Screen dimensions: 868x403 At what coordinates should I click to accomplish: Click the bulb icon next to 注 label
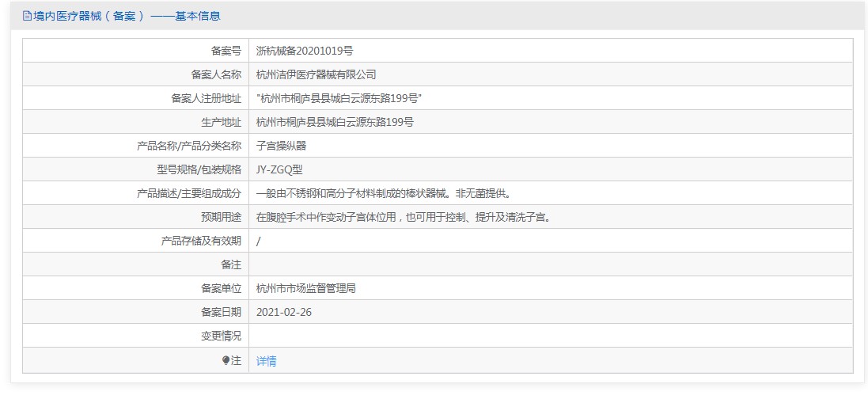point(226,361)
